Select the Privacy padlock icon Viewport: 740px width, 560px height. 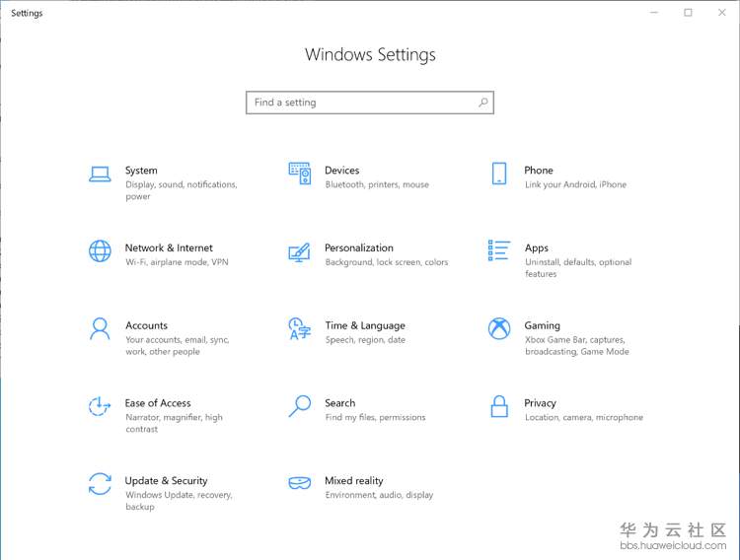pyautogui.click(x=499, y=405)
